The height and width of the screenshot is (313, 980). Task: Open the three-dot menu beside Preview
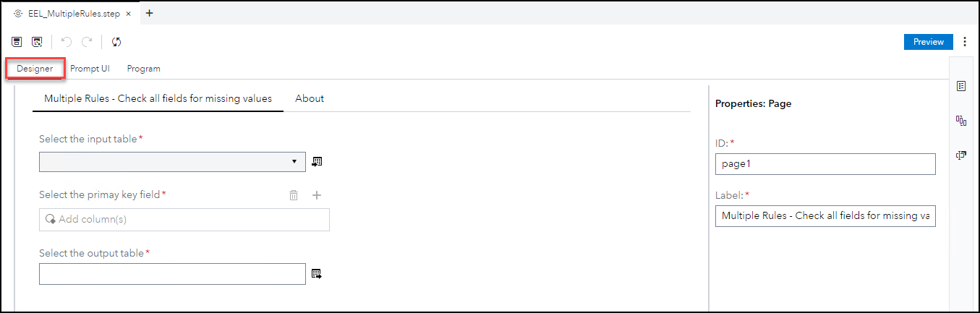964,42
